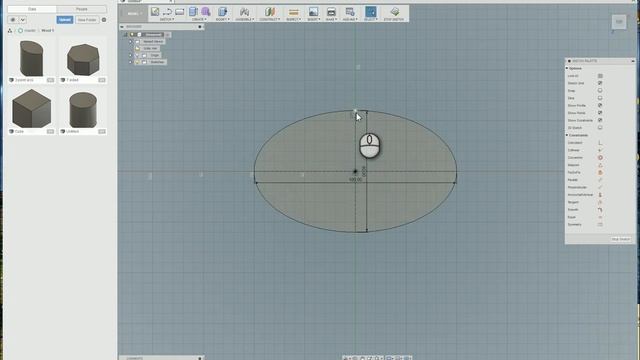640x360 pixels.
Task: Click the Extrude icon in Create group
Action: click(x=193, y=12)
